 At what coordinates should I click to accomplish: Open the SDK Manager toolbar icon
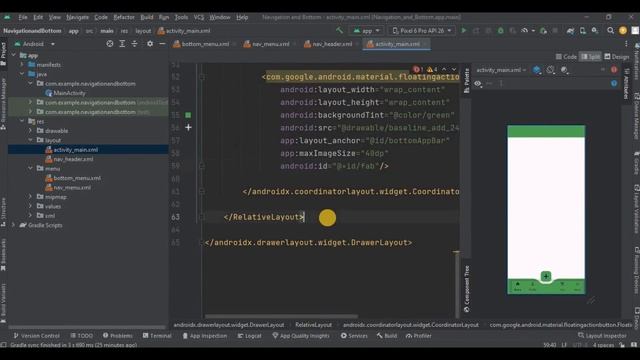[595, 31]
